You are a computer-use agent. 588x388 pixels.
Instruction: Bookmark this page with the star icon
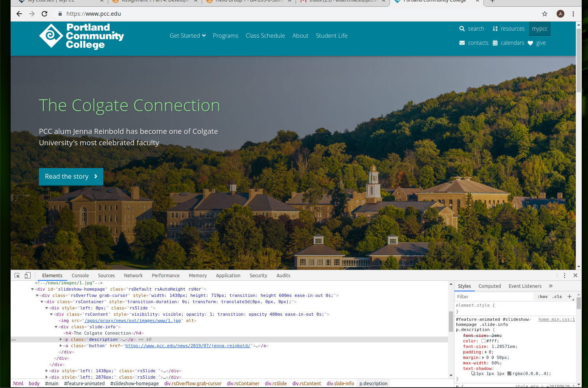[545, 14]
